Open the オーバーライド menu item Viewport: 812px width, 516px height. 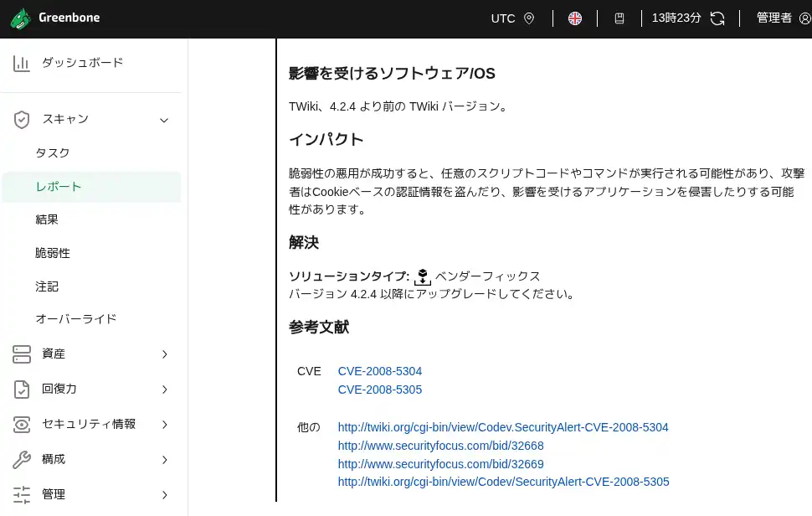[x=75, y=319]
